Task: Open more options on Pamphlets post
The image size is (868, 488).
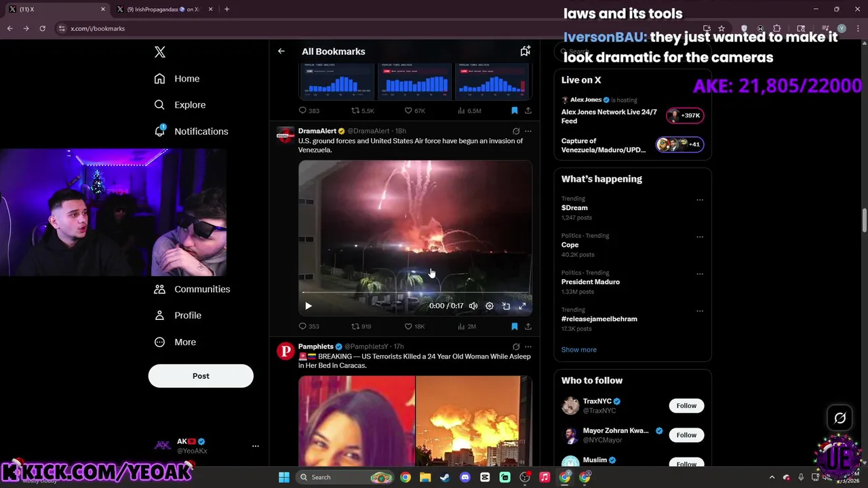Action: pos(528,347)
